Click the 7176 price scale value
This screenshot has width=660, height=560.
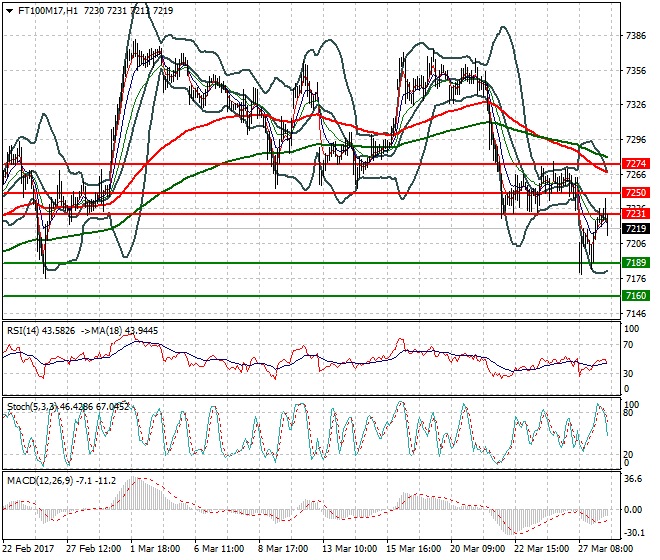click(636, 278)
